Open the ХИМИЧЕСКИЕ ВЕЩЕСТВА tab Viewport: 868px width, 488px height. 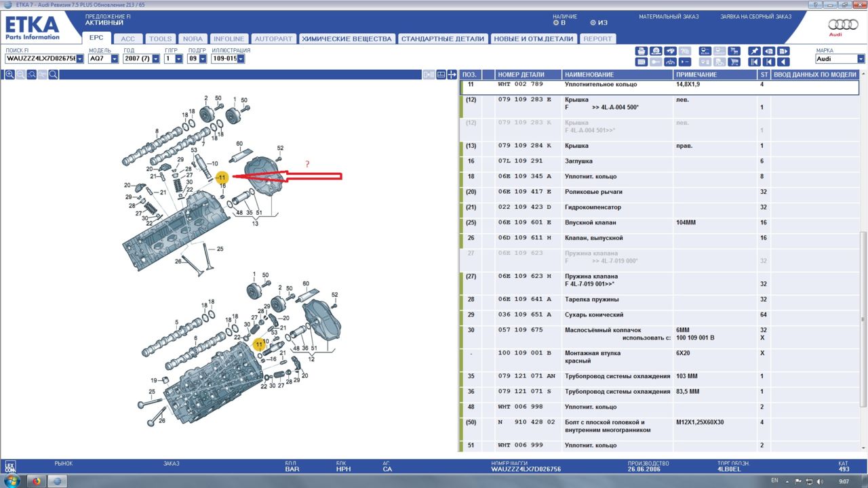pyautogui.click(x=347, y=39)
